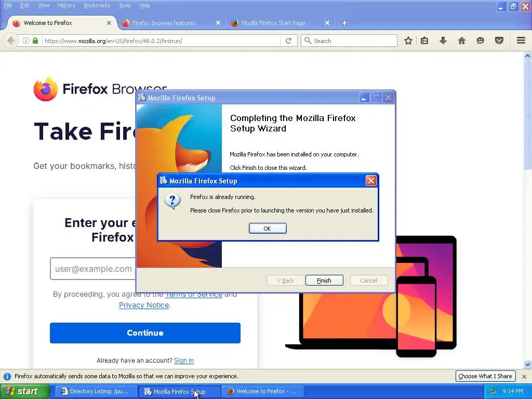Click the URL address bar
The width and height of the screenshot is (532, 399).
point(161,41)
